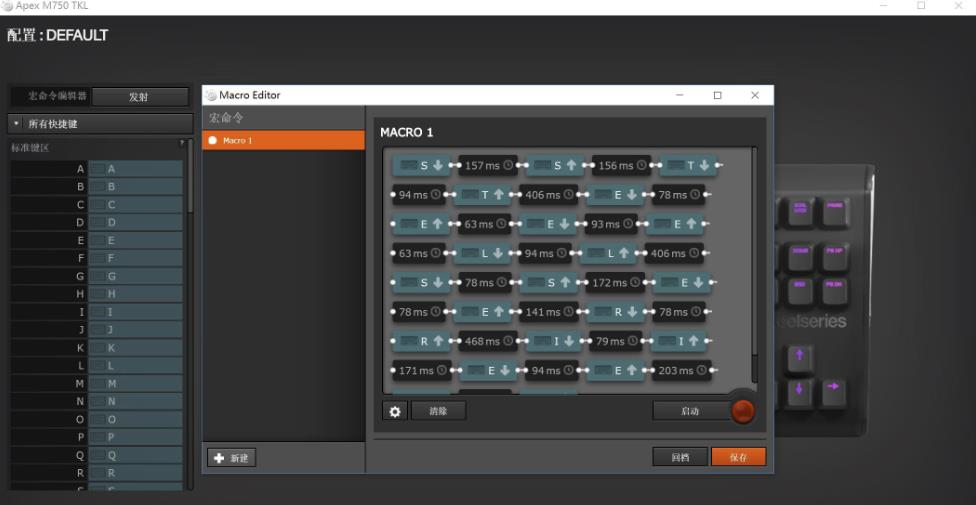976x505 pixels.
Task: Select the first S key-down block
Action: point(421,166)
